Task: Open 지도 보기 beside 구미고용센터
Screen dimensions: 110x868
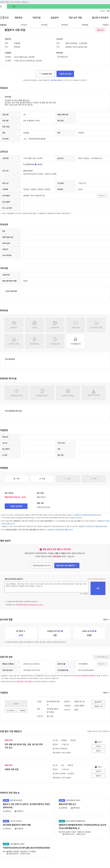Action: tap(102, 664)
